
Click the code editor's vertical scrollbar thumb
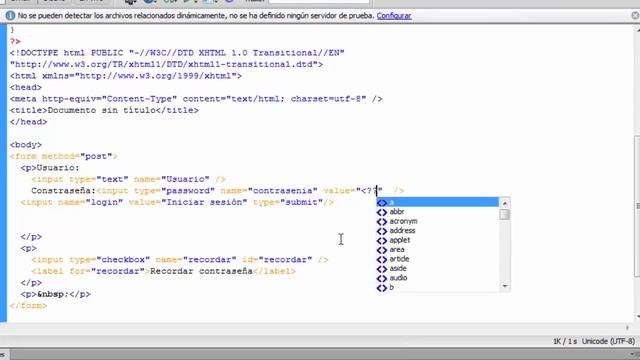(x=637, y=206)
